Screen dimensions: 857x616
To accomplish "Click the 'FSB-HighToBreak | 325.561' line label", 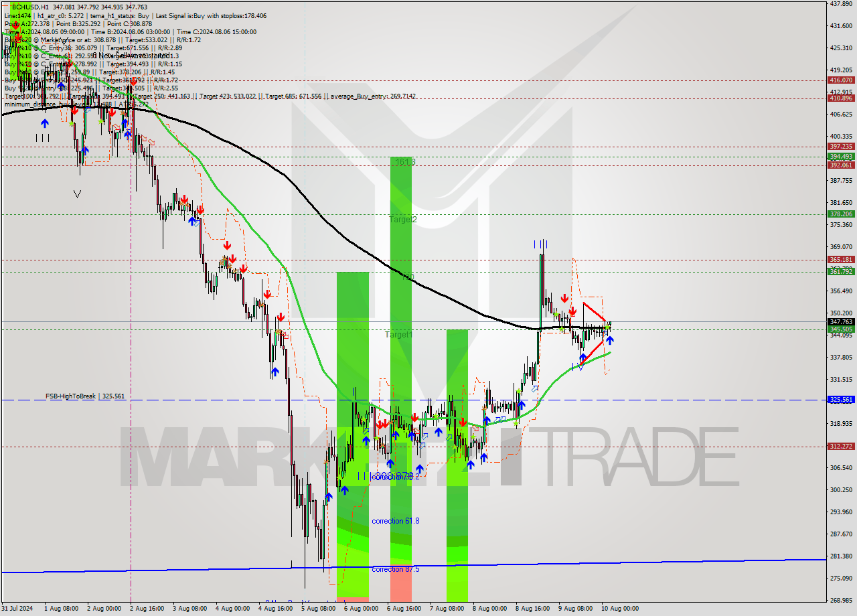I will pos(85,396).
